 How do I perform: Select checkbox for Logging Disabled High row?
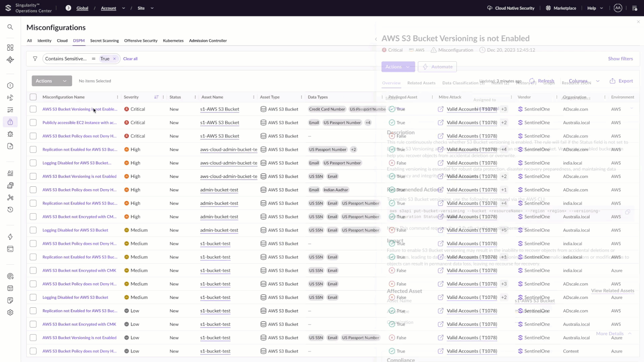pos(33,163)
